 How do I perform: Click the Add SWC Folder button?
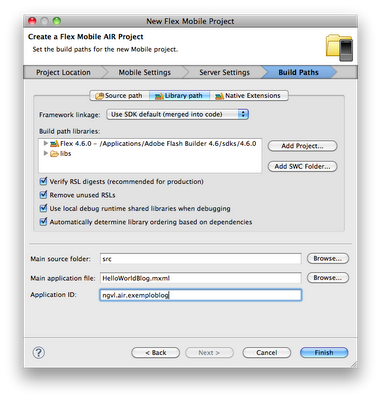pos(302,166)
